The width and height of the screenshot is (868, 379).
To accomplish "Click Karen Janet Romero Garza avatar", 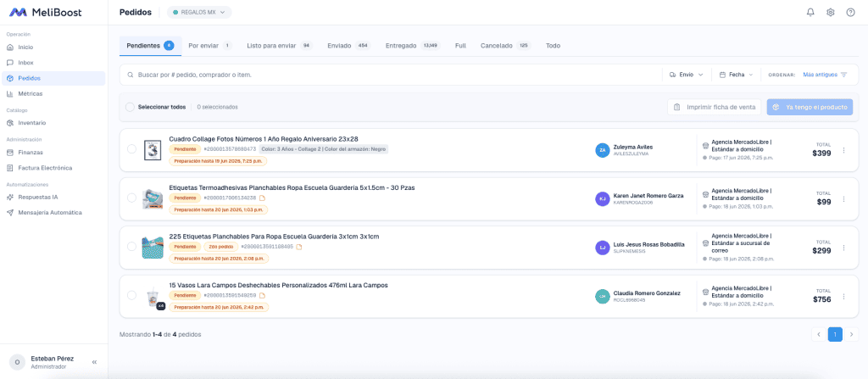I will click(x=603, y=199).
